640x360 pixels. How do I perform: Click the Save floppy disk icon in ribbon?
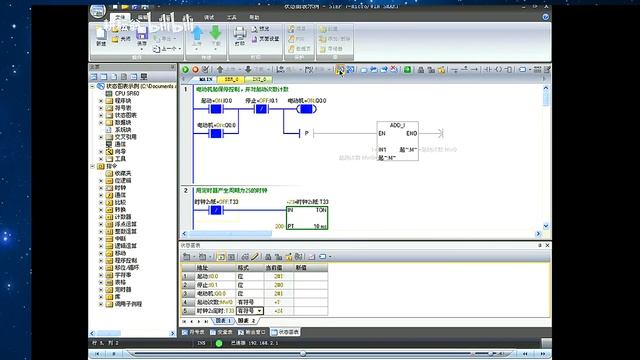tap(142, 33)
